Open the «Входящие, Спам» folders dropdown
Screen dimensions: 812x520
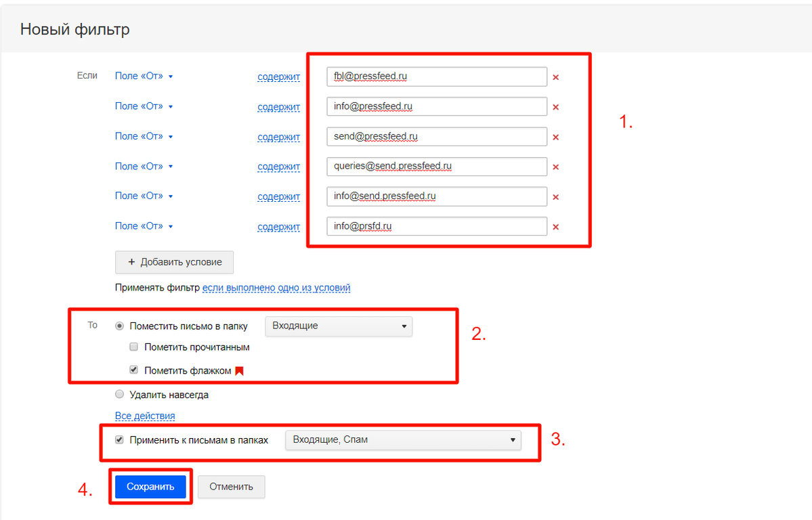(403, 439)
